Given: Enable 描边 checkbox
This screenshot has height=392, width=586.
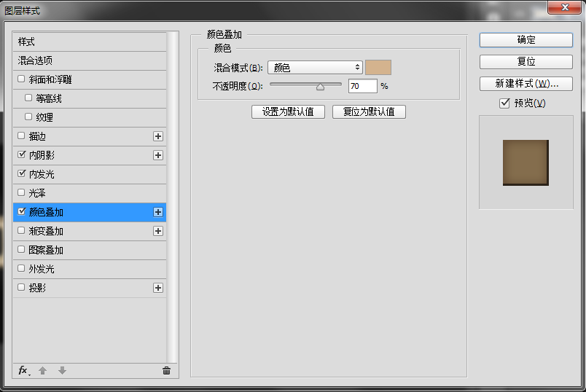Looking at the screenshot, I should (x=21, y=136).
